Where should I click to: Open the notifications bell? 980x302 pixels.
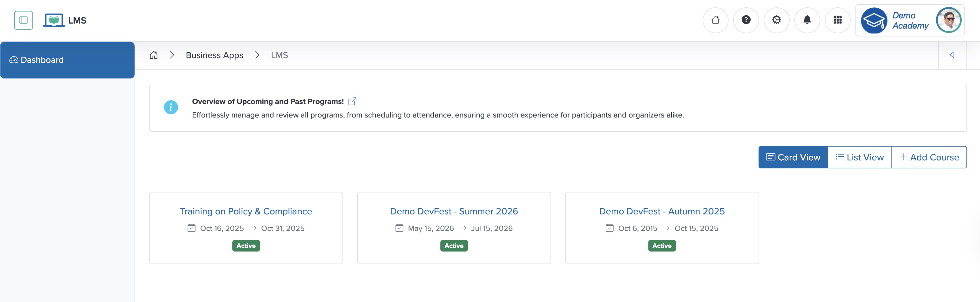coord(807,20)
